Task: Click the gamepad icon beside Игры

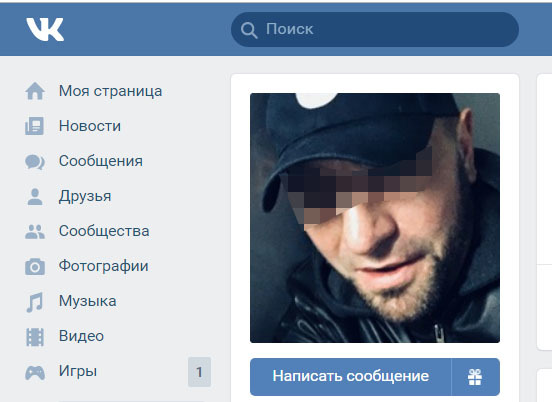Action: pyautogui.click(x=35, y=372)
